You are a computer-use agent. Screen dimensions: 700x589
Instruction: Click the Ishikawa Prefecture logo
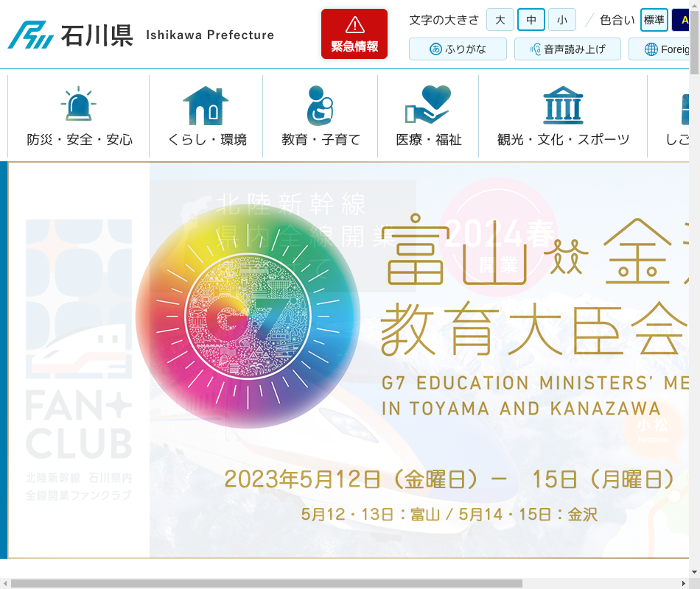71,35
